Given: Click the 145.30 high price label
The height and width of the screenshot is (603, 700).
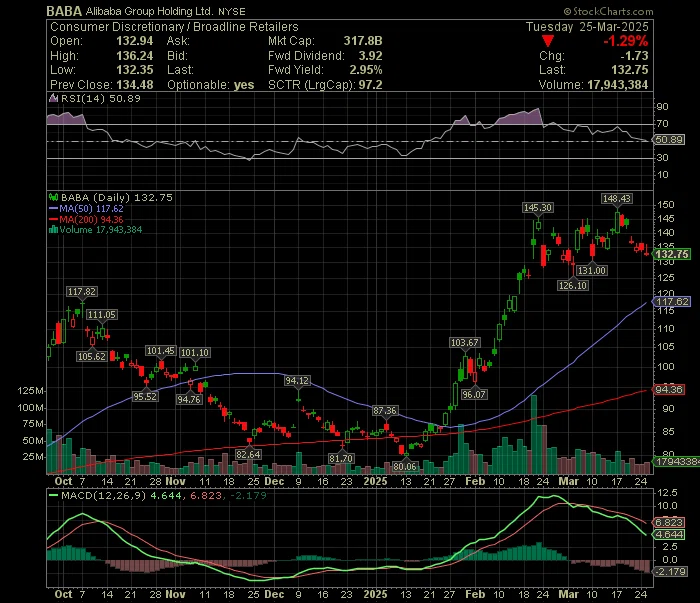Looking at the screenshot, I should pyautogui.click(x=538, y=208).
